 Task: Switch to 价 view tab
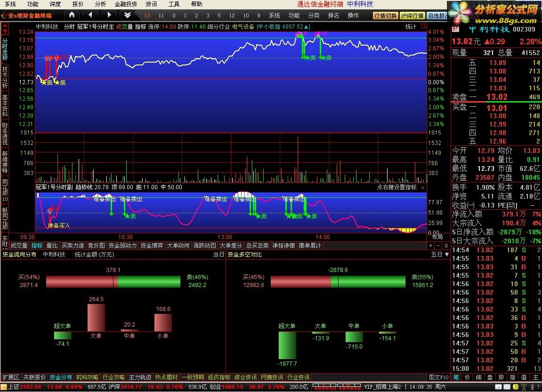pyautogui.click(x=467, y=377)
